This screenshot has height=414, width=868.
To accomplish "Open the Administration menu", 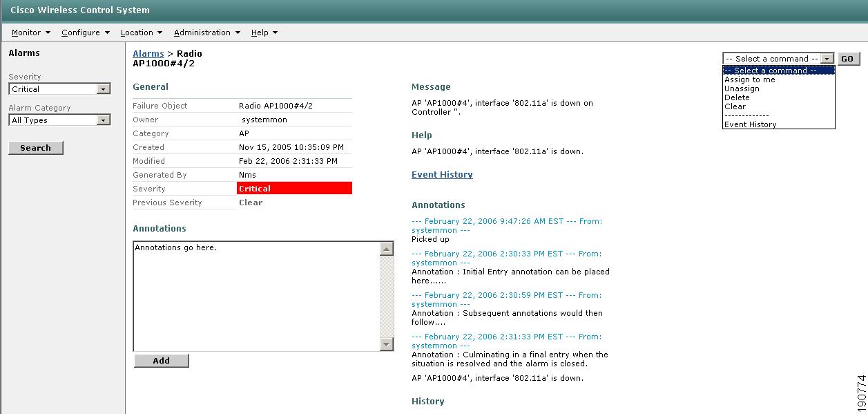I will pos(207,32).
